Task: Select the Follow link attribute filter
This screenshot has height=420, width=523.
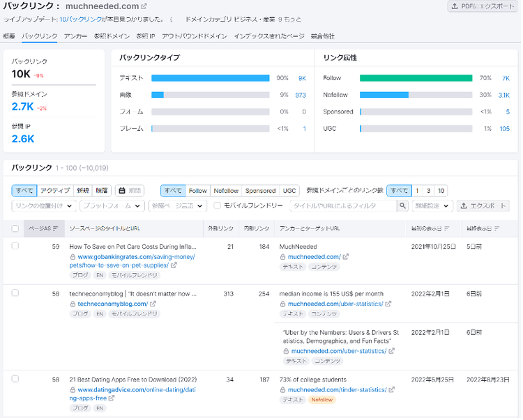Action: 198,191
